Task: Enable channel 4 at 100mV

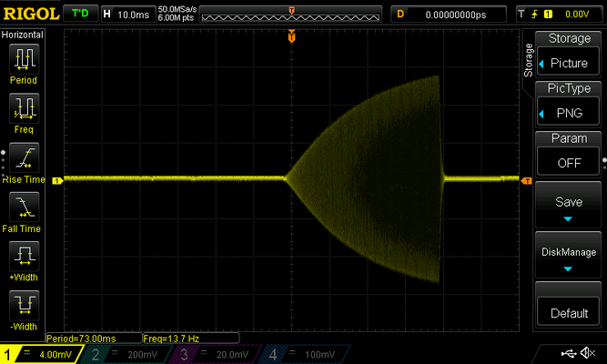Action: pos(304,354)
